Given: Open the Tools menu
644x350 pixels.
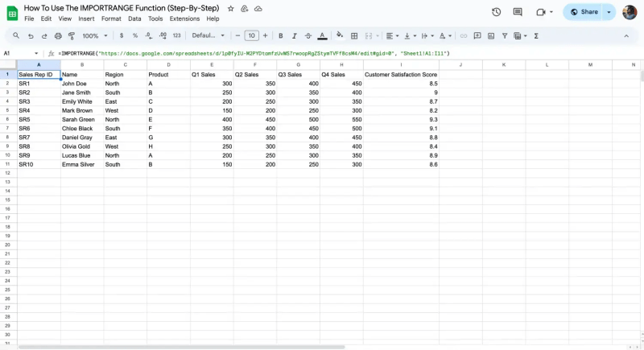Looking at the screenshot, I should (155, 19).
